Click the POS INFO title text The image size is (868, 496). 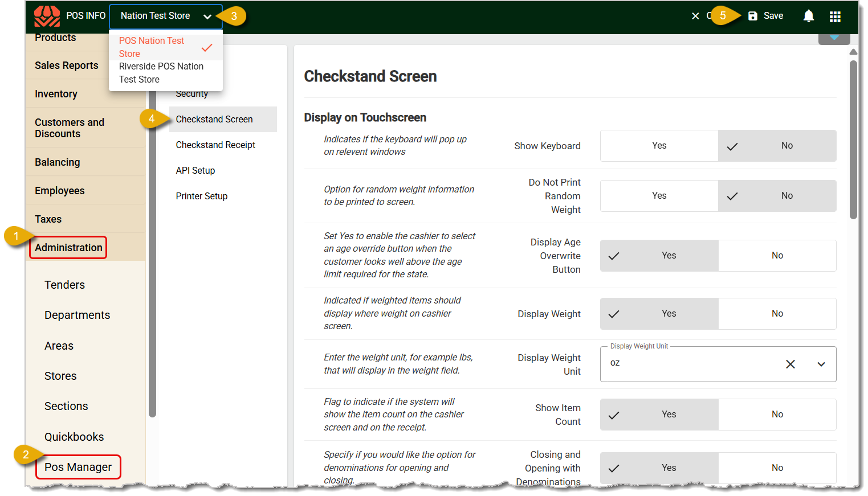pos(86,16)
